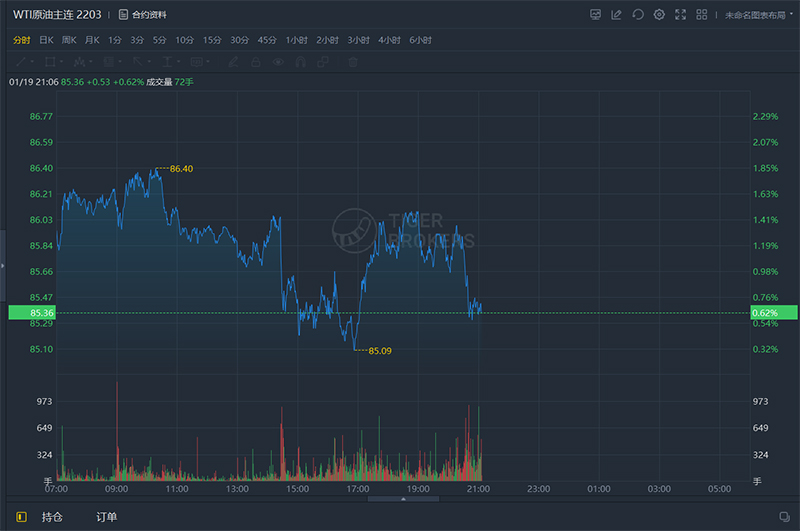Open dropdown arrow beside line tool

(32, 62)
